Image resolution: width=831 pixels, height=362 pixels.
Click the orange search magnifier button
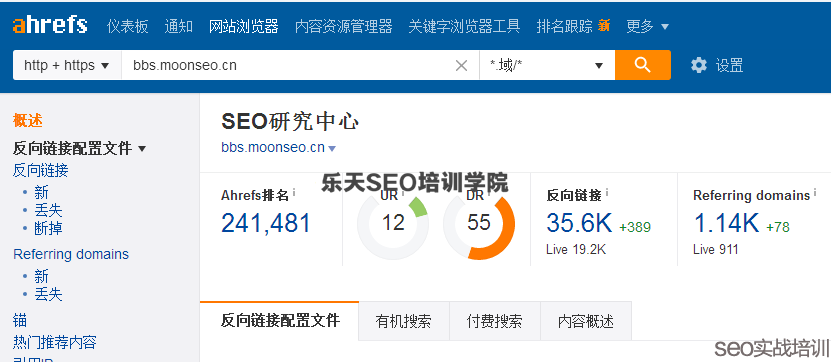(x=643, y=65)
